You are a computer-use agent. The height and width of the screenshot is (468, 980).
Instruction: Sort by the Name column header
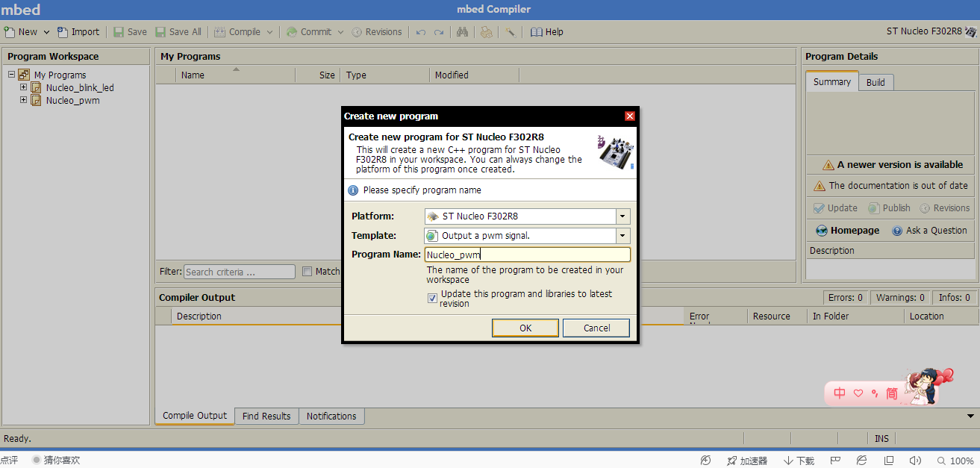click(x=236, y=75)
